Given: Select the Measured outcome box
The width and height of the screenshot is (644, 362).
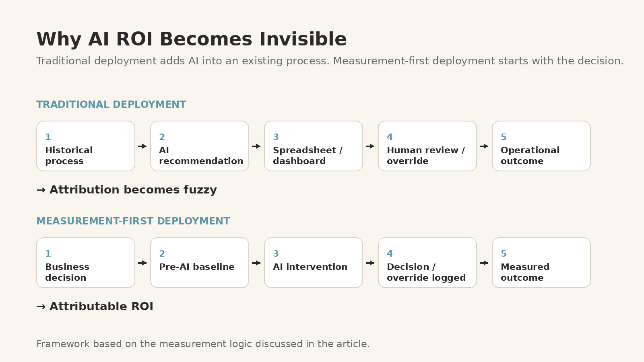Looking at the screenshot, I should pos(541,263).
